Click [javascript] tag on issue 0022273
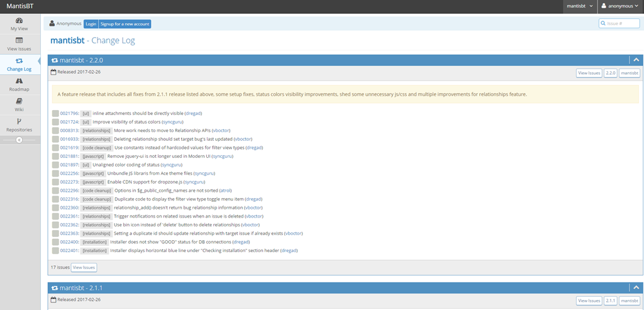This screenshot has width=644, height=310. pyautogui.click(x=93, y=182)
